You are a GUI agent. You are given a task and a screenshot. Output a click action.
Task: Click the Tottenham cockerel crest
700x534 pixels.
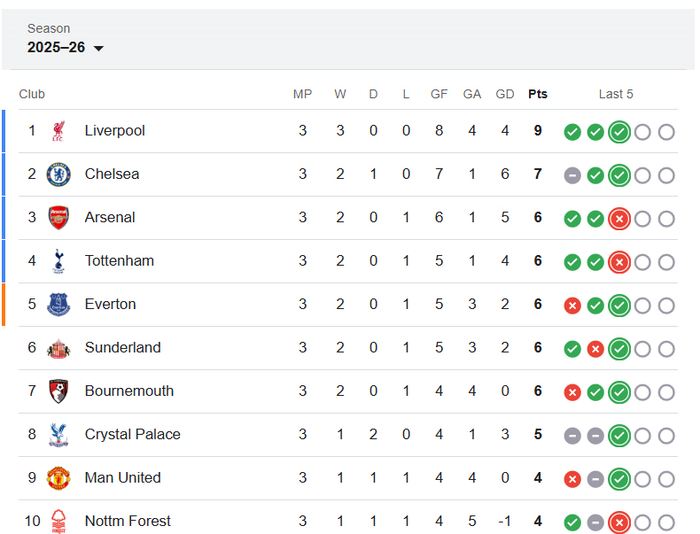58,261
